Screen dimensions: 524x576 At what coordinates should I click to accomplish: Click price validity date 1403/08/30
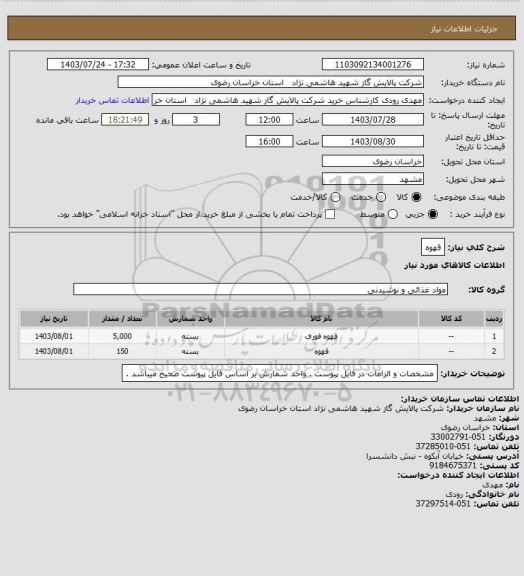(x=373, y=141)
